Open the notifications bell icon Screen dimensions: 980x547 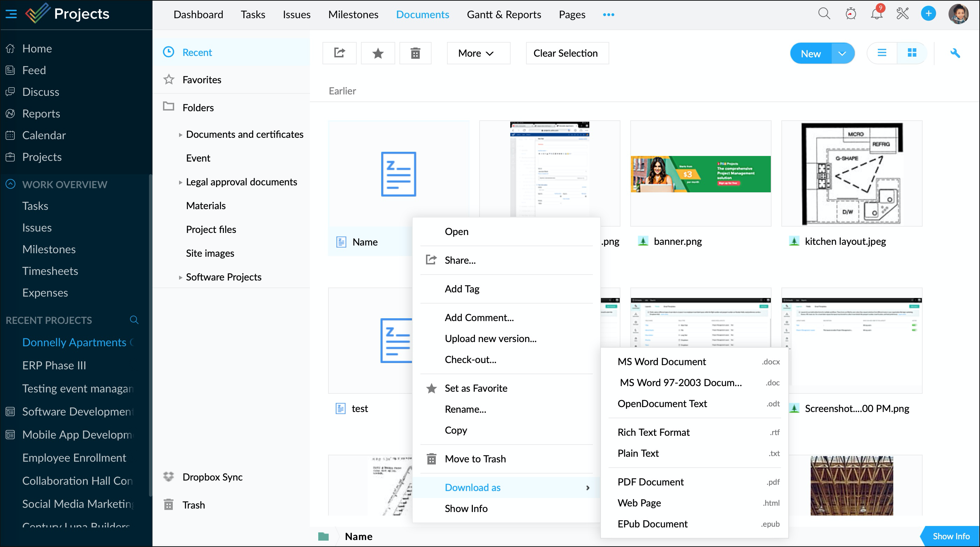[876, 14]
